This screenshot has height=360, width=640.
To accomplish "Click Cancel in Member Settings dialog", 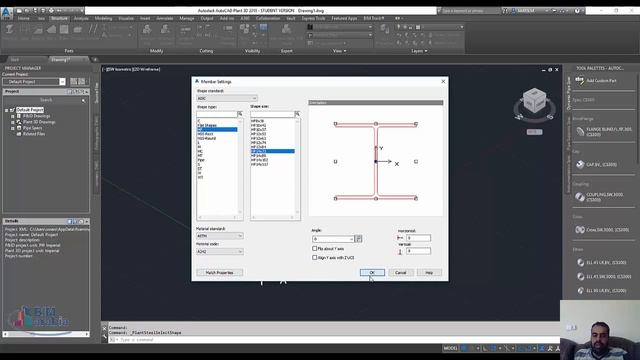I will point(400,272).
